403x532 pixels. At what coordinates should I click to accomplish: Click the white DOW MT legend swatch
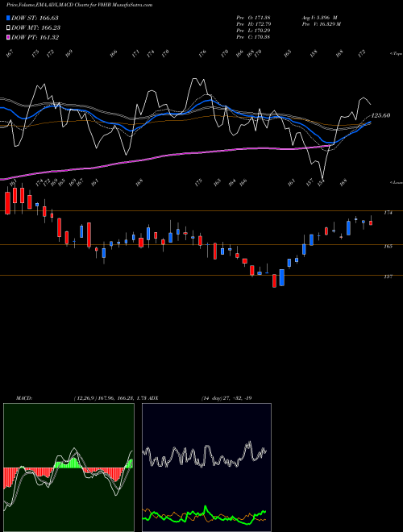(x=9, y=27)
